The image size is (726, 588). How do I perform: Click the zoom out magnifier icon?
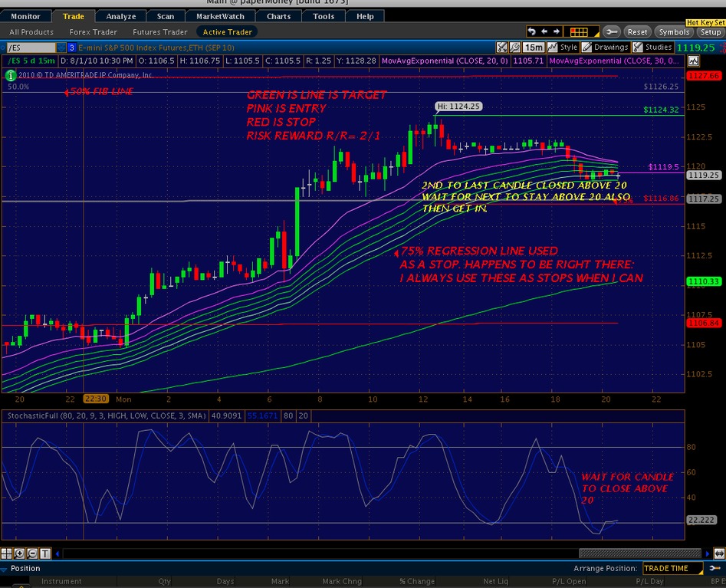[x=32, y=554]
